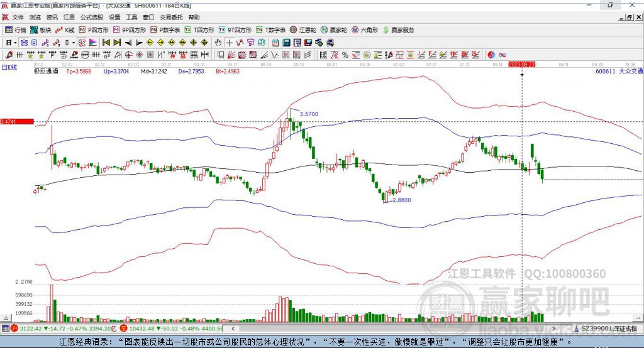The height and width of the screenshot is (348, 644).
Task: Open 赢家服务 with the dollar icon
Action: click(x=398, y=30)
